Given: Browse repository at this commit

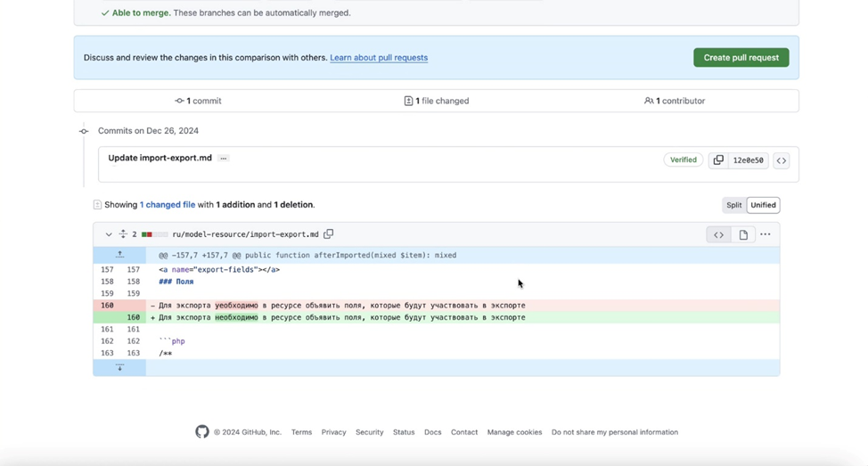Looking at the screenshot, I should coord(781,160).
